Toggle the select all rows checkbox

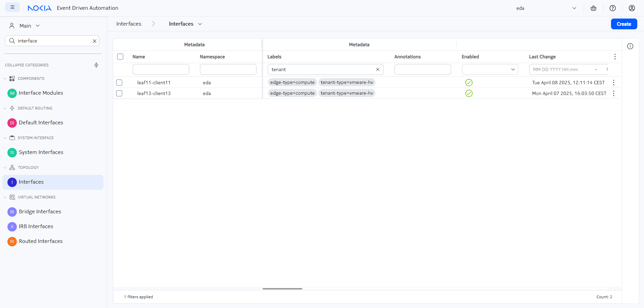pyautogui.click(x=120, y=57)
